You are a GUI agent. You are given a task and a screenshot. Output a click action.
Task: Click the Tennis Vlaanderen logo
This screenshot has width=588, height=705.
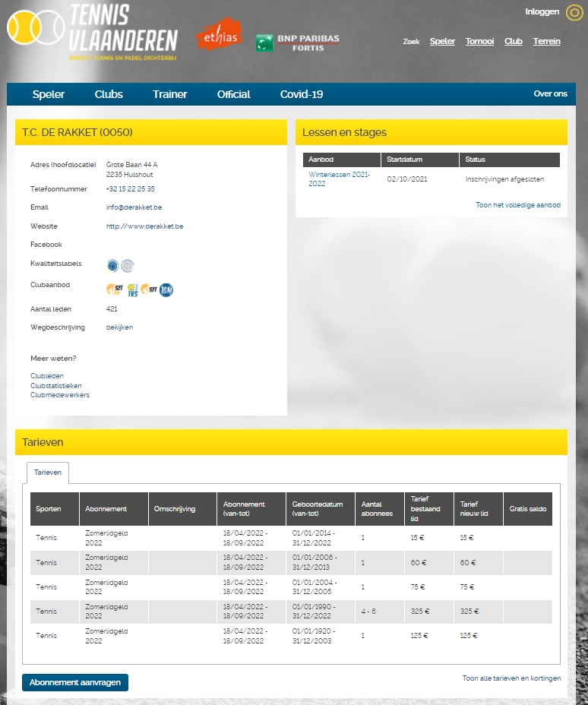[93, 32]
